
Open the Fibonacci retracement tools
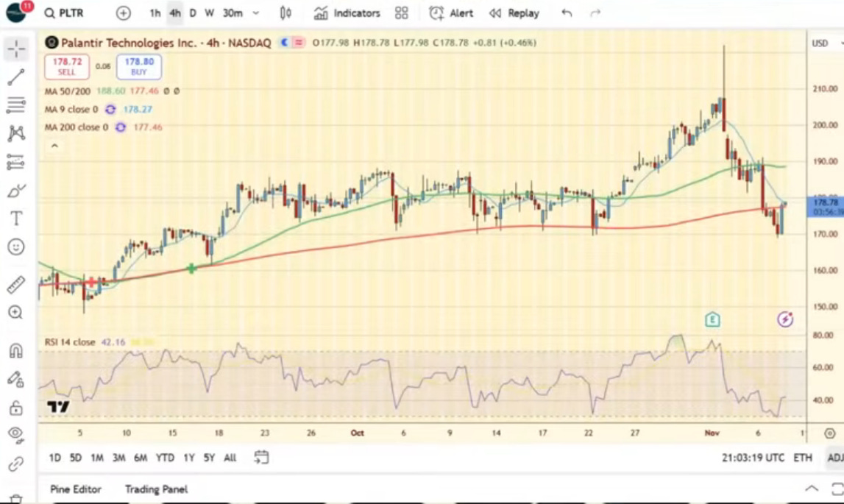pyautogui.click(x=16, y=105)
